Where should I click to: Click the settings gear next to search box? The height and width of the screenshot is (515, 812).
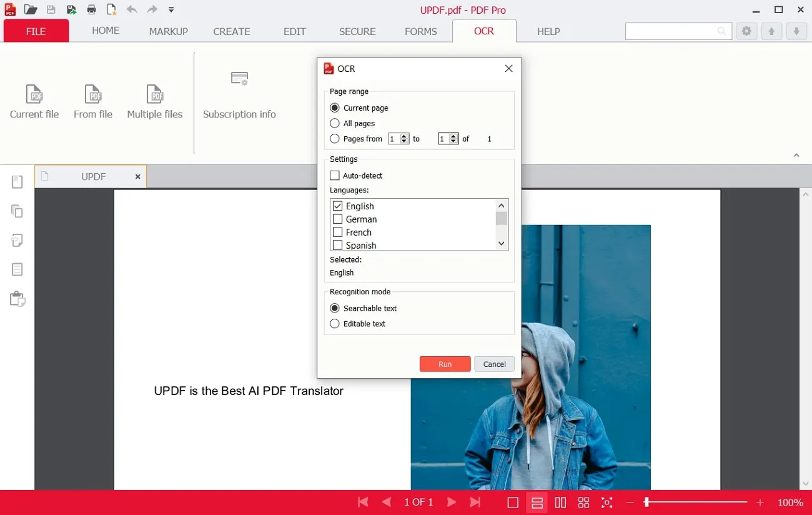pos(746,31)
